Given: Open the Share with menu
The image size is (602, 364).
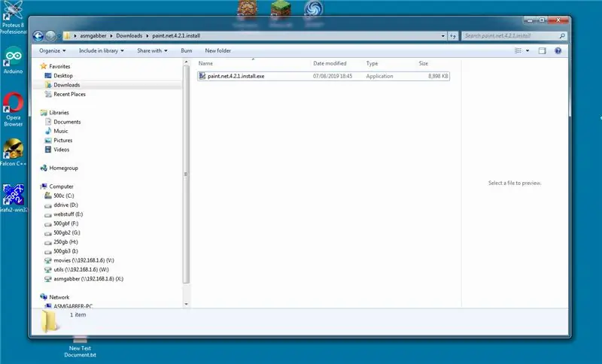Looking at the screenshot, I should click(x=152, y=50).
